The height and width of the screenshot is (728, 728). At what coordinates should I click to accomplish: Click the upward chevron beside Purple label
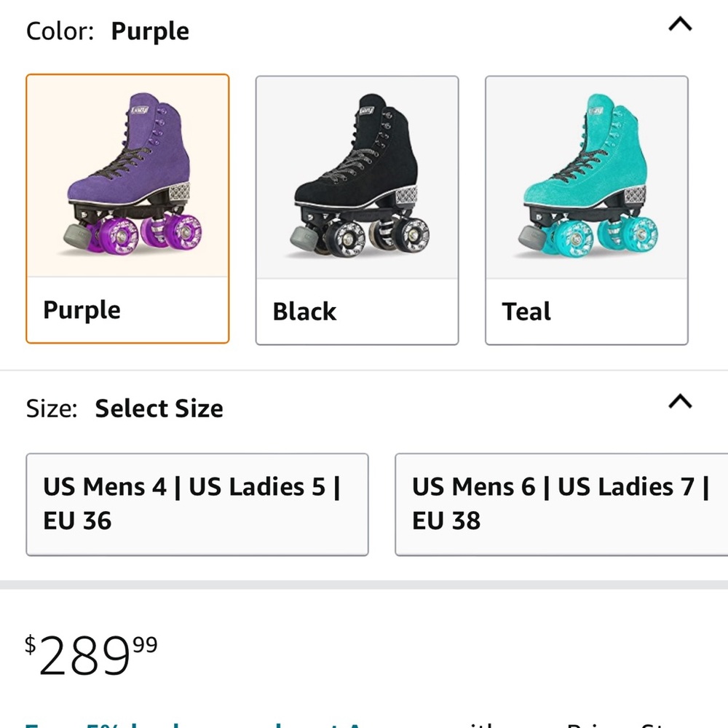tap(679, 25)
